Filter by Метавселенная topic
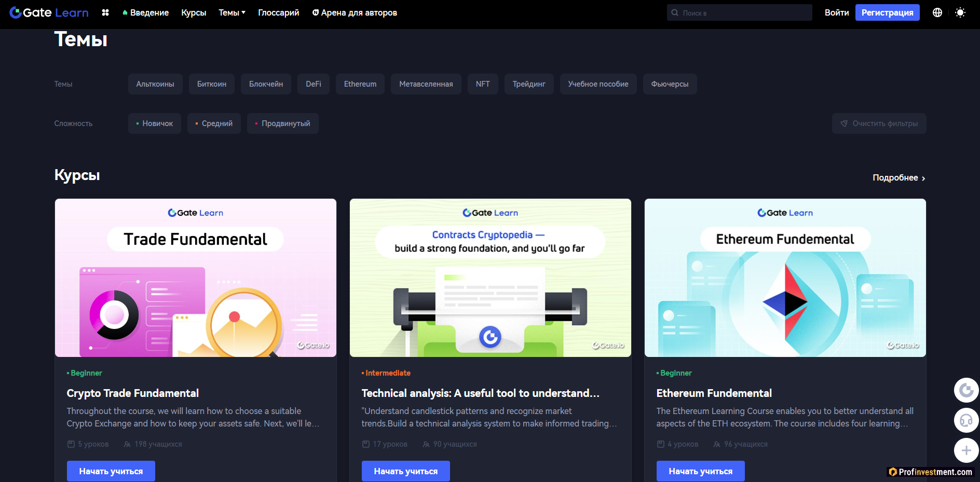 click(x=426, y=84)
